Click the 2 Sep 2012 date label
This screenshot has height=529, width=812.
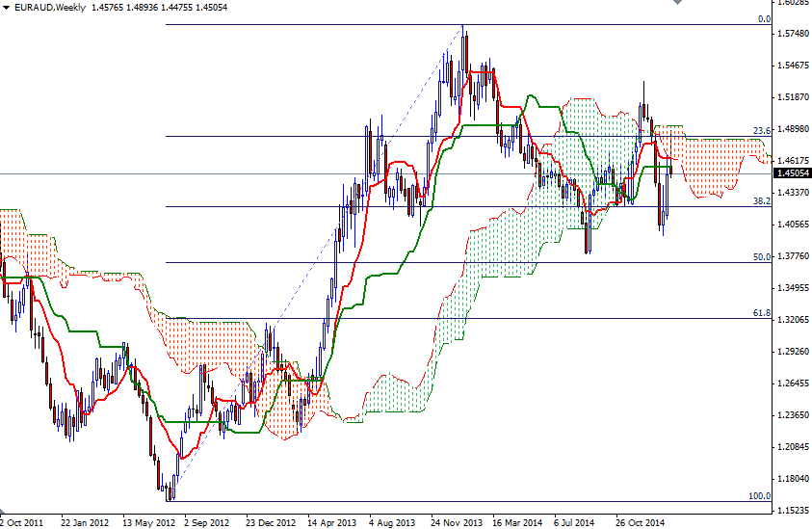(207, 522)
